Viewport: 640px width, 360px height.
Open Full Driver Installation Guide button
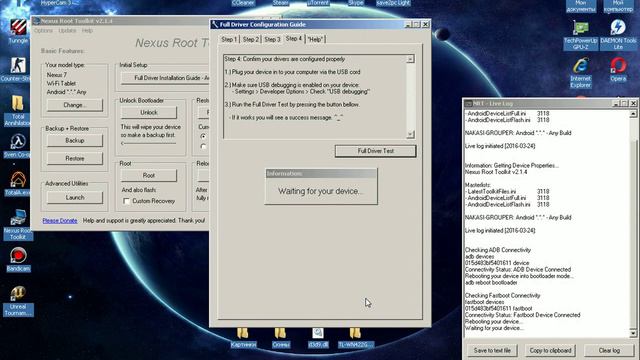point(165,78)
